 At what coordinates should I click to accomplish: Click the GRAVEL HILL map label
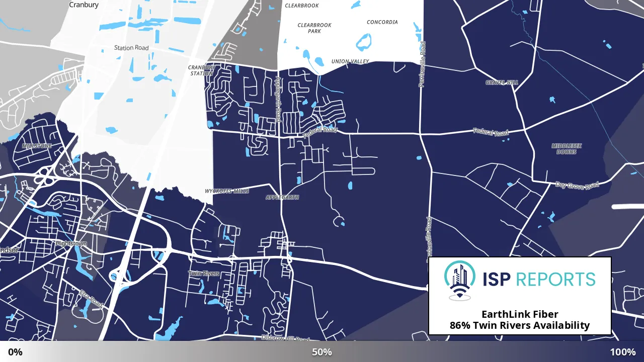502,82
